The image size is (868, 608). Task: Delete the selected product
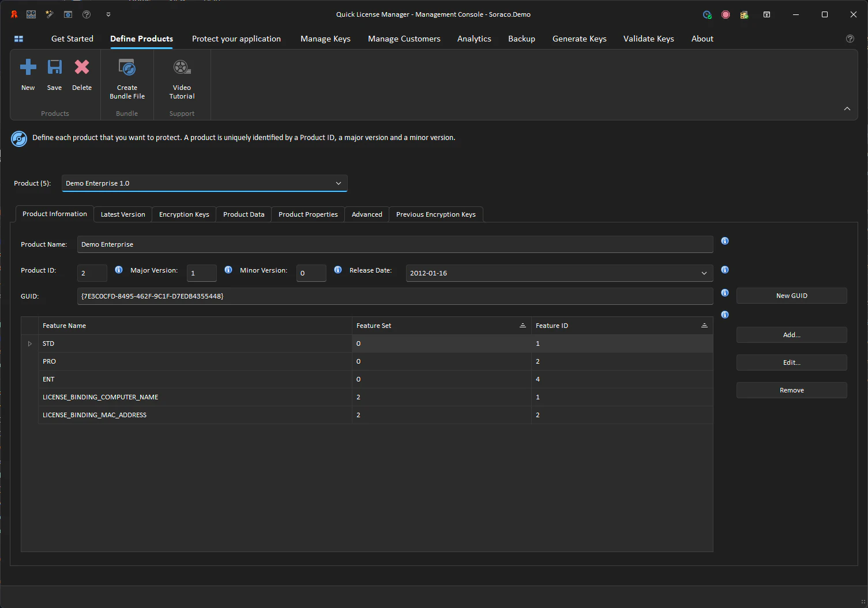click(82, 73)
